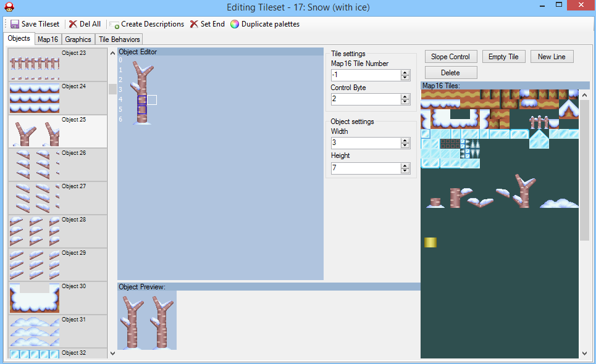Click the tree image in Object Preview

(x=147, y=322)
